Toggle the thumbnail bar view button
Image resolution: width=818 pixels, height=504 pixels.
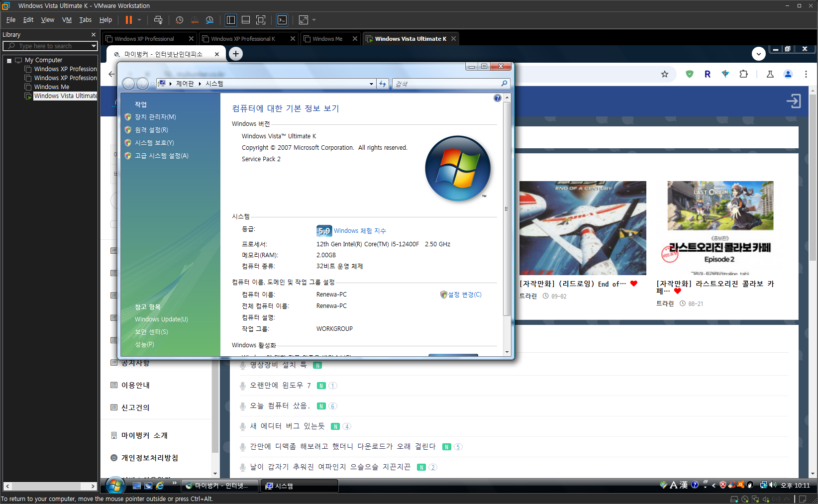[x=246, y=20]
